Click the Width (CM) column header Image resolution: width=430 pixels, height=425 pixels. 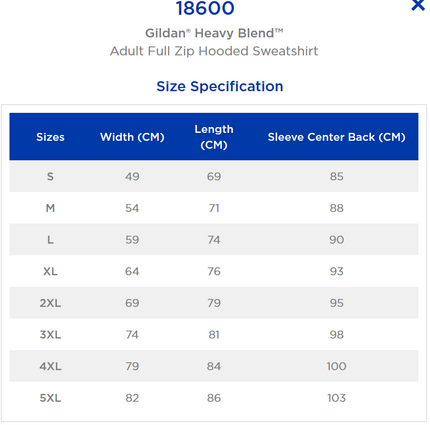tap(132, 137)
